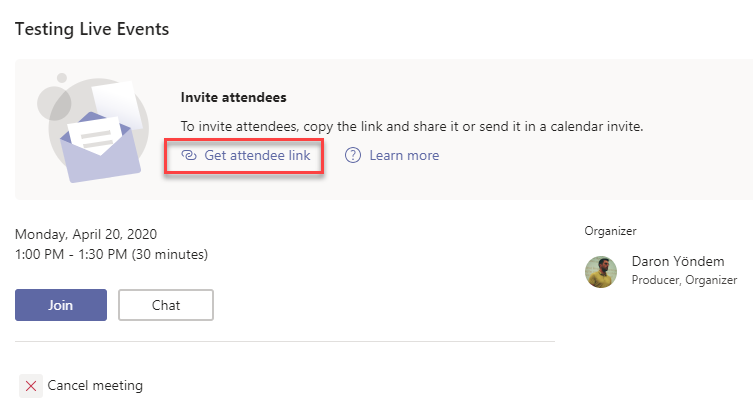Open Daron Yöndem's profile picture
The width and height of the screenshot is (753, 412).
(601, 272)
